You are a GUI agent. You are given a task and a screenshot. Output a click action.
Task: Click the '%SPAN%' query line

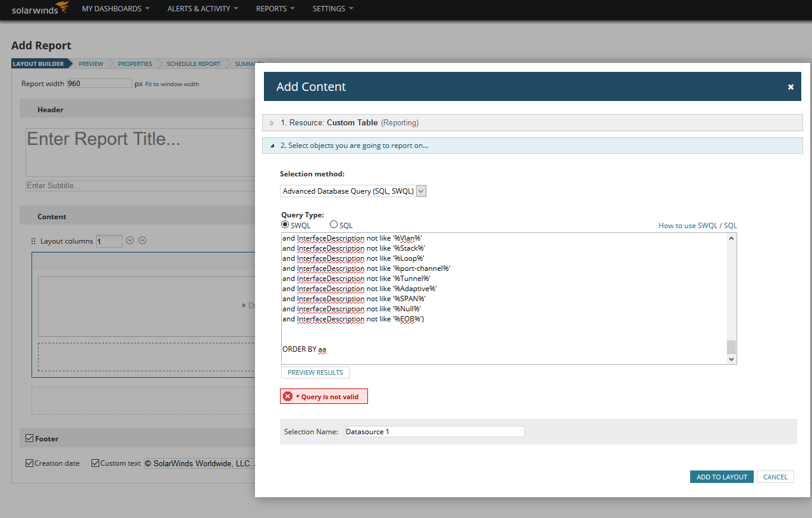354,299
